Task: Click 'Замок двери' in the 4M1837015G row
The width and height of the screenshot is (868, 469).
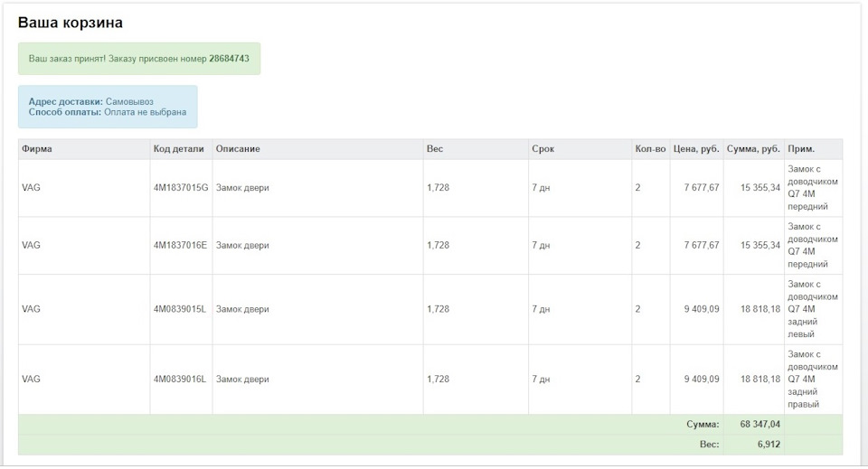Action: pyautogui.click(x=242, y=188)
